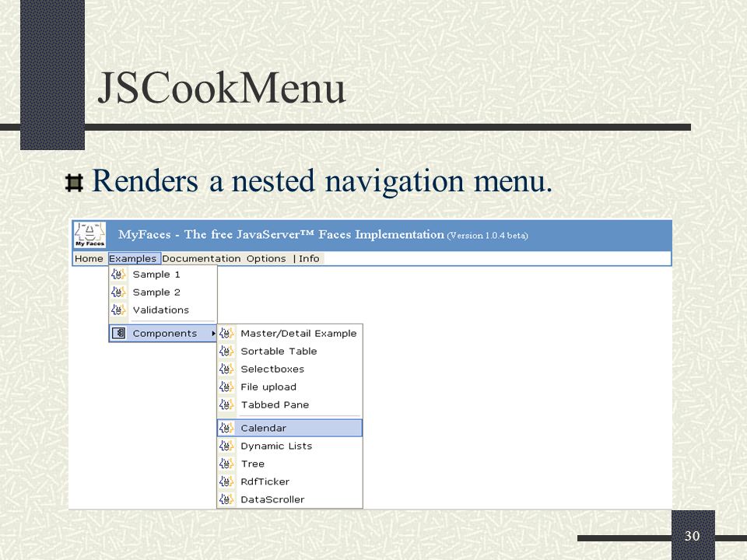Click the icon next to File upload
The image size is (747, 560).
[226, 387]
